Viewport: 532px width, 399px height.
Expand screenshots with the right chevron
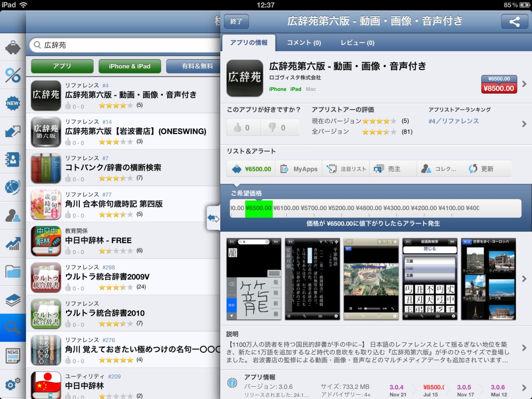(524, 279)
